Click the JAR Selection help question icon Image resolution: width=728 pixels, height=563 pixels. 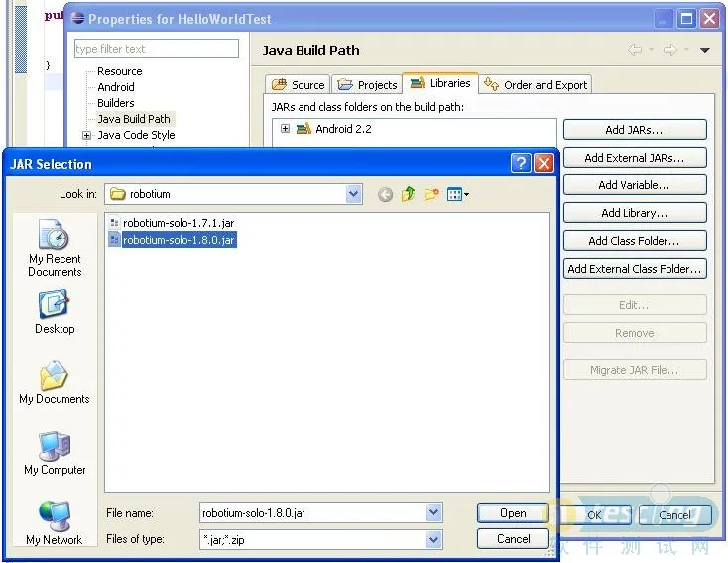(522, 164)
